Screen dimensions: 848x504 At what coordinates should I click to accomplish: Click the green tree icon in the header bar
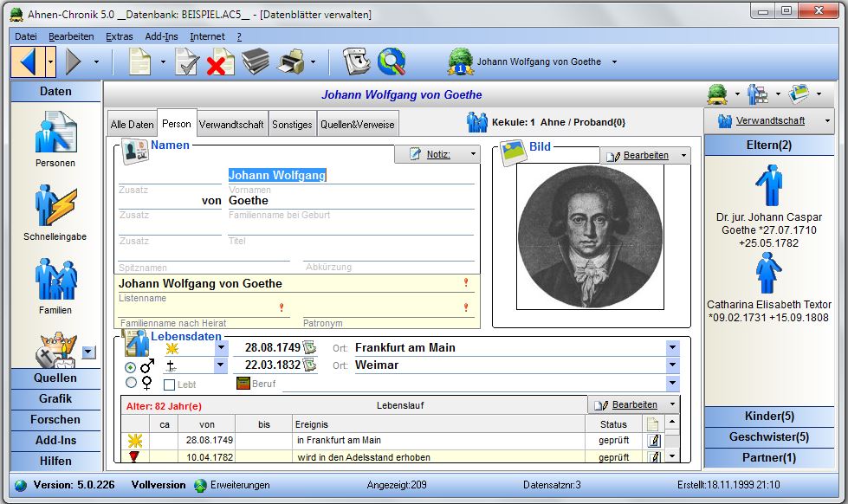point(717,94)
